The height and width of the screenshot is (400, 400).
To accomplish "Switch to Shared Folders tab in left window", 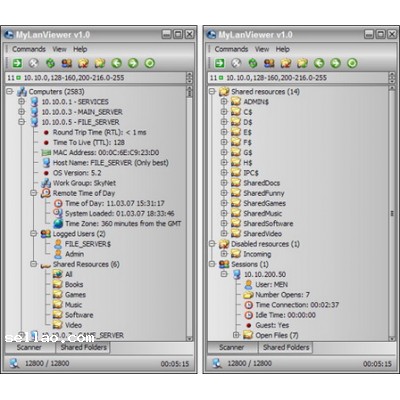I will (x=83, y=347).
